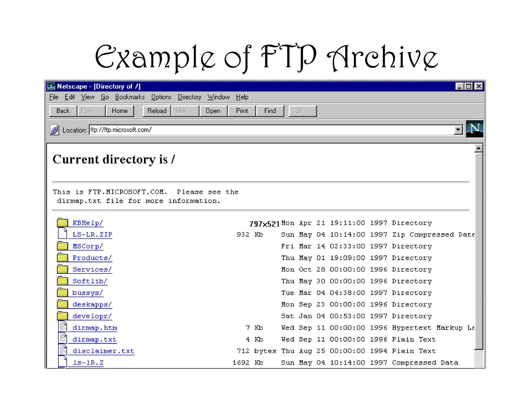The image size is (532, 399).
Task: Click the greyed Images button
Action: pos(185,111)
